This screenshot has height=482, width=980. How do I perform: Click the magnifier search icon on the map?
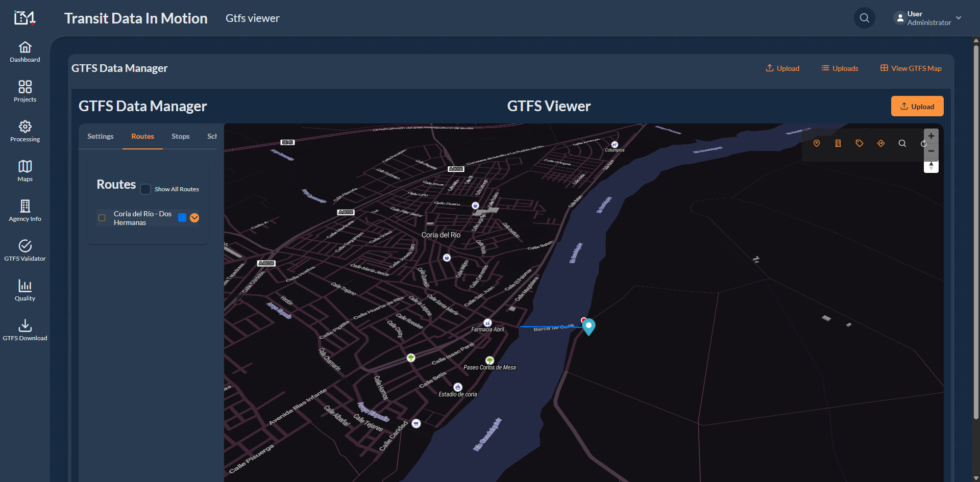[x=902, y=143]
